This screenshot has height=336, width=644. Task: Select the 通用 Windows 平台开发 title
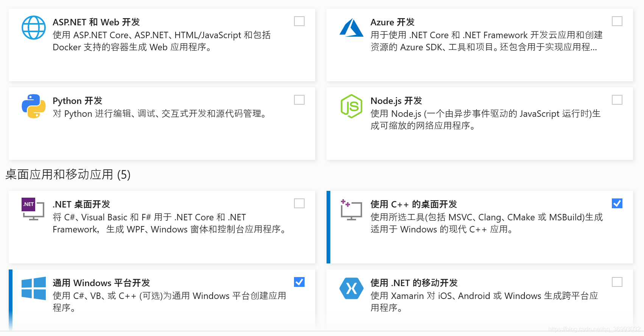coord(101,283)
